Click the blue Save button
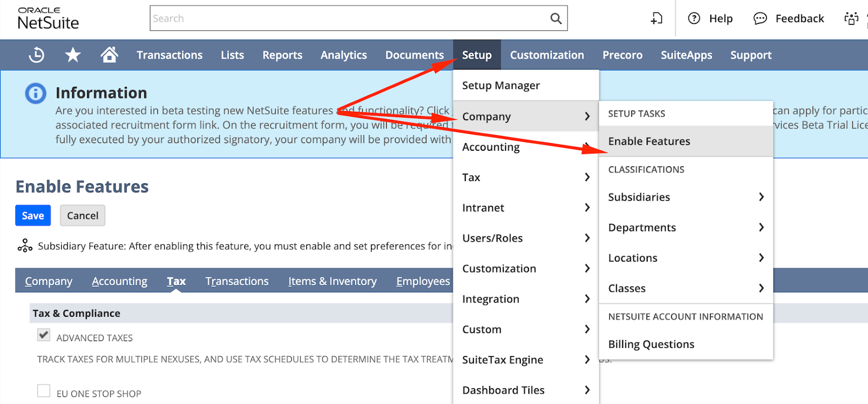 pos(33,215)
